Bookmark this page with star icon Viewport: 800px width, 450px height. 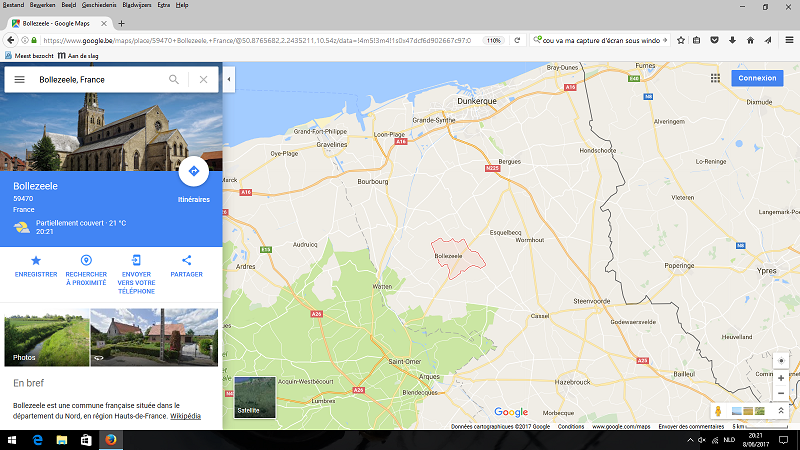tap(681, 40)
